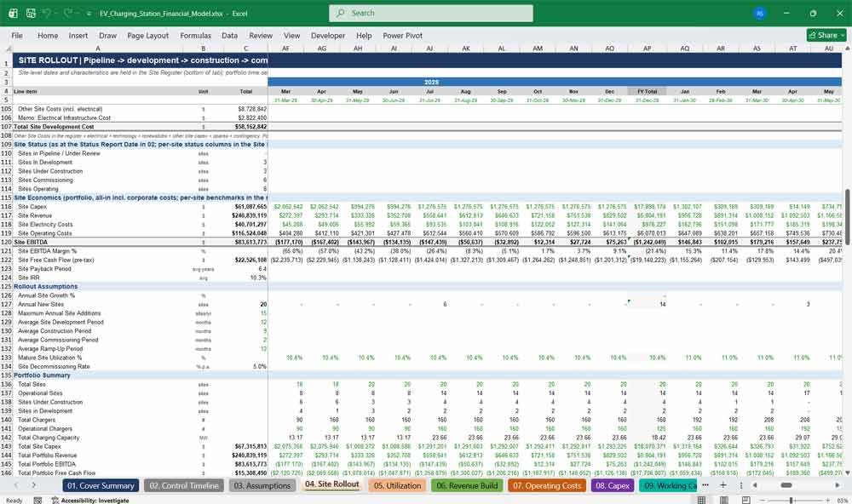852x504 pixels.
Task: Switch to 01. Cover Summary sheet
Action: point(101,485)
